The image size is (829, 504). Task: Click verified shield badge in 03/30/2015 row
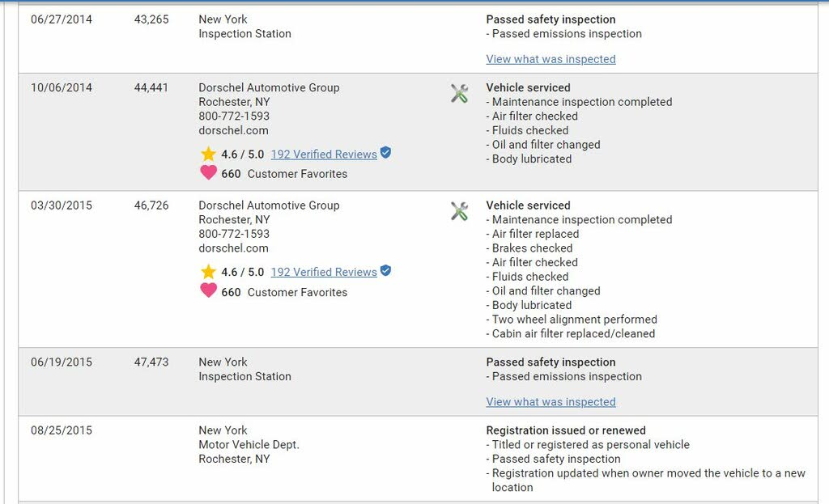tap(386, 270)
